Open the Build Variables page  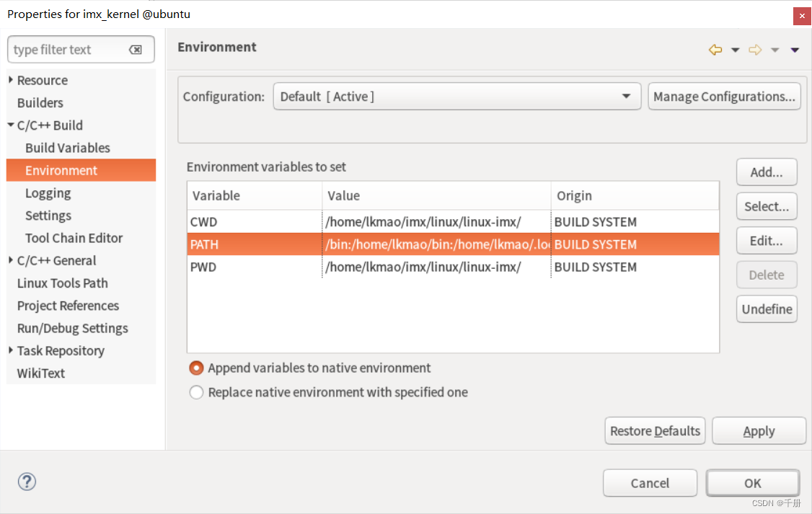tap(68, 148)
